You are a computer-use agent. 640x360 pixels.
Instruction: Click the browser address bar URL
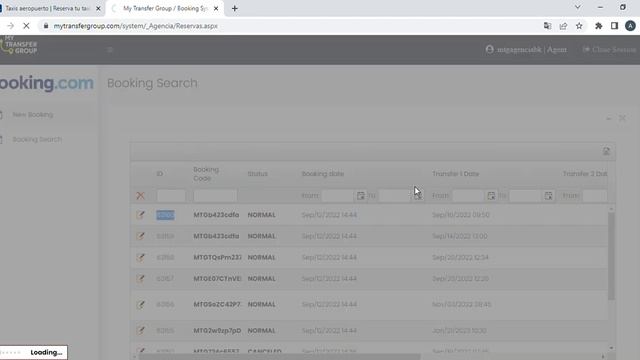point(136,26)
